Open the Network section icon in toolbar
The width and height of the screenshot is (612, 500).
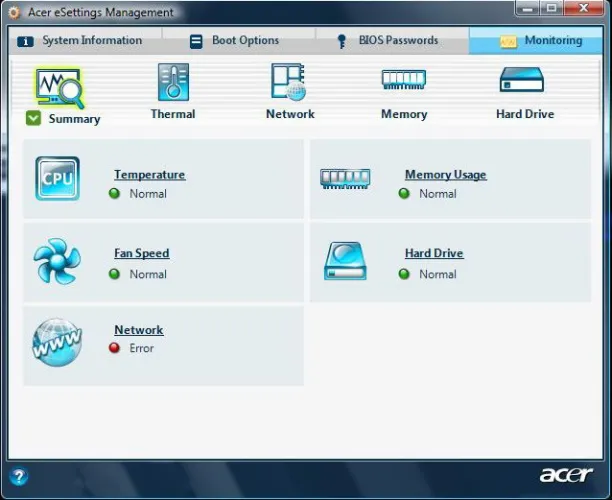(x=289, y=82)
